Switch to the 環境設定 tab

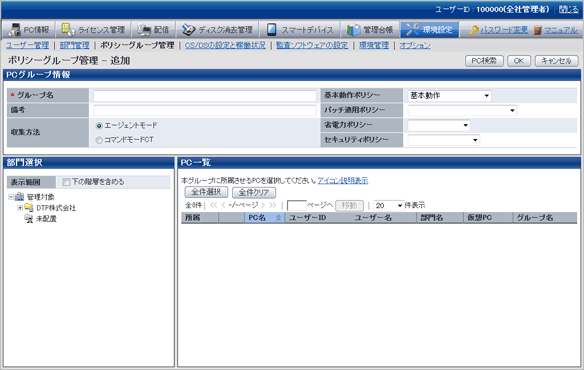[x=430, y=29]
